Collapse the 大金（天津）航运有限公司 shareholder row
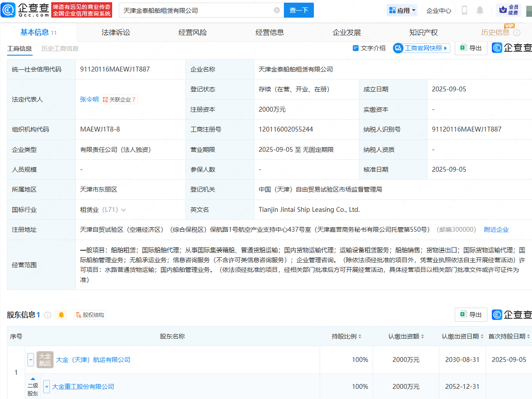Screen dimensions: 532x399 pyautogui.click(x=31, y=360)
